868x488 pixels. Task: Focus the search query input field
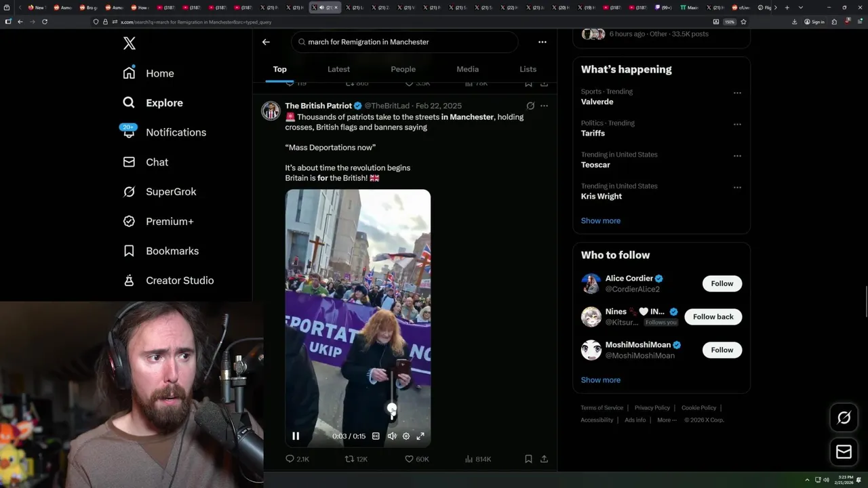tap(405, 42)
